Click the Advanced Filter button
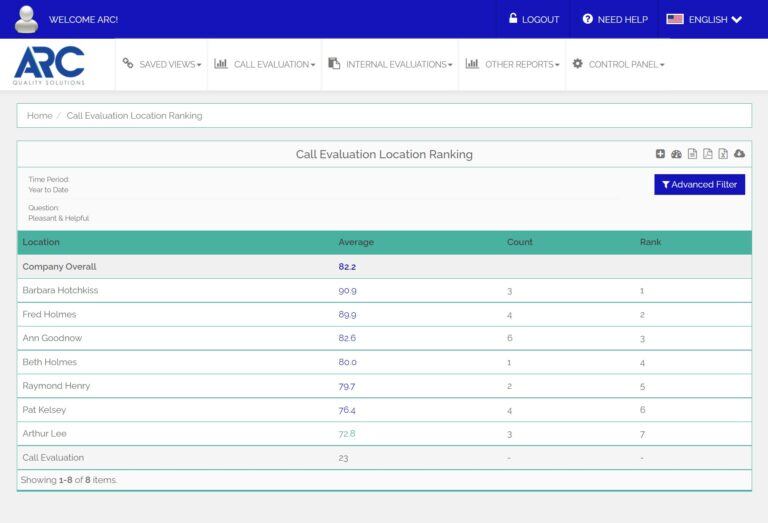 pos(699,184)
